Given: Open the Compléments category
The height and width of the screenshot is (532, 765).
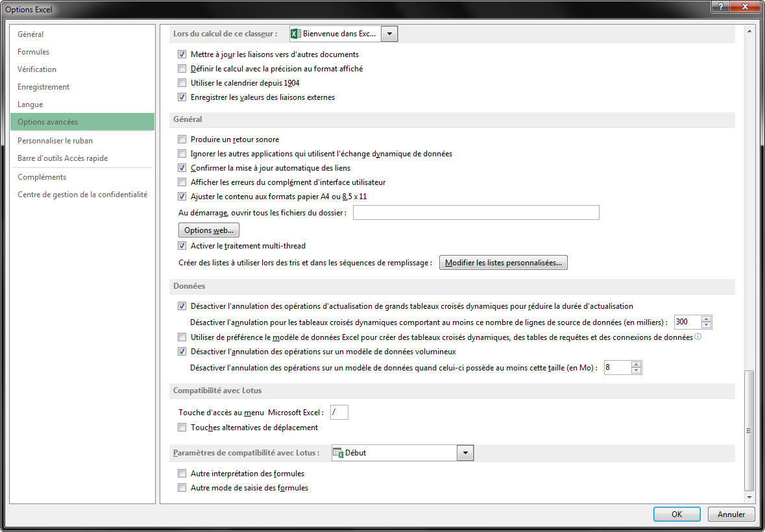Looking at the screenshot, I should pyautogui.click(x=82, y=177).
